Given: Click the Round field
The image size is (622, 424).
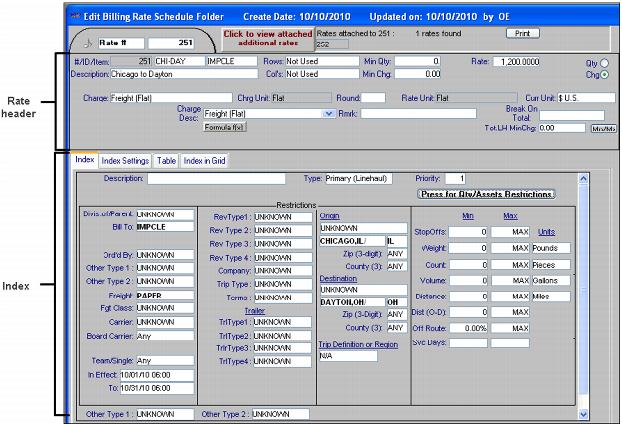Looking at the screenshot, I should (373, 98).
